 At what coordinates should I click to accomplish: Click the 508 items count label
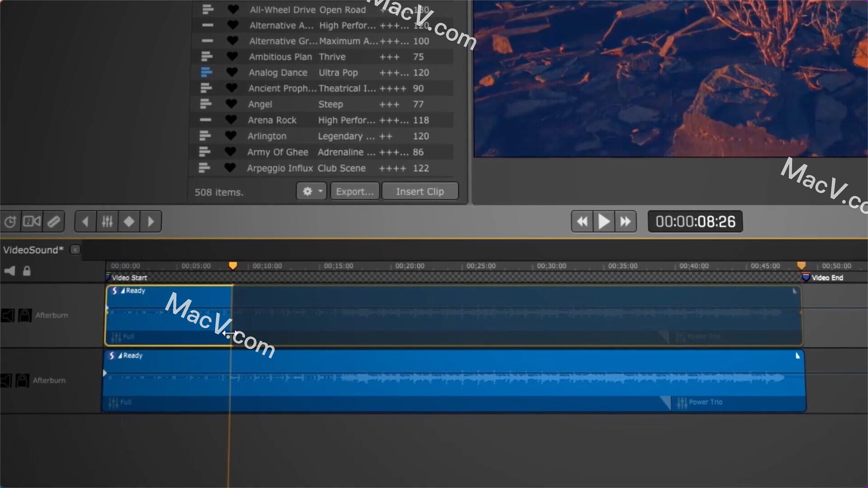(219, 192)
